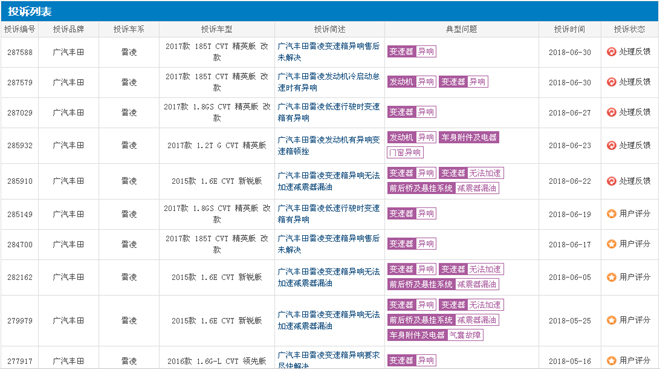Click the 投诉时间 column header
660x370 pixels.
tap(570, 29)
